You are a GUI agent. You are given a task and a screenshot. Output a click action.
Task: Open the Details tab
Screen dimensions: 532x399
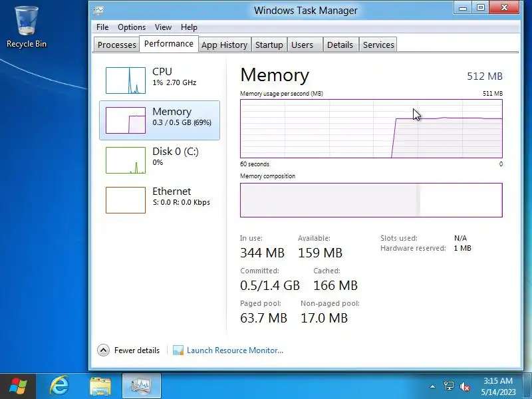coord(340,45)
